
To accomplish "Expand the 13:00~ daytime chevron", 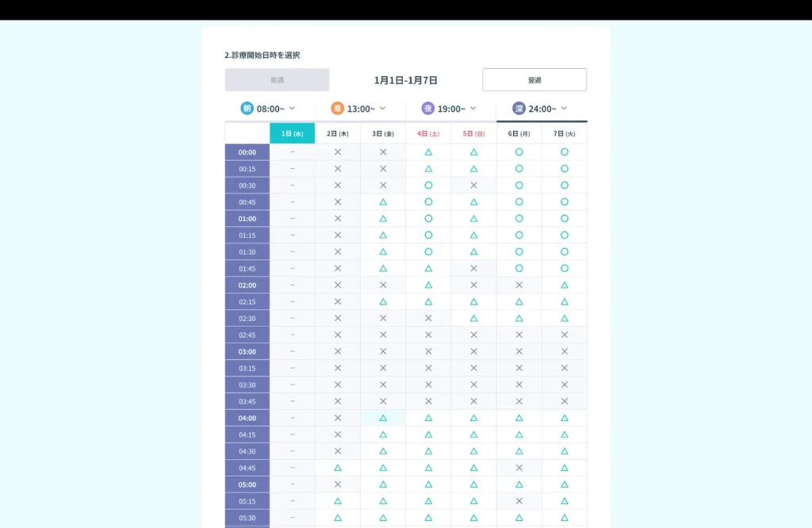I will point(383,108).
